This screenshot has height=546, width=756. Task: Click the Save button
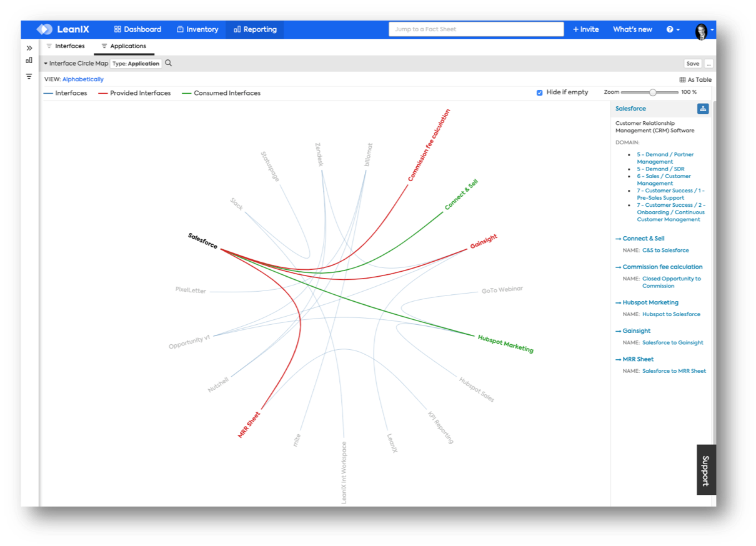pyautogui.click(x=692, y=63)
